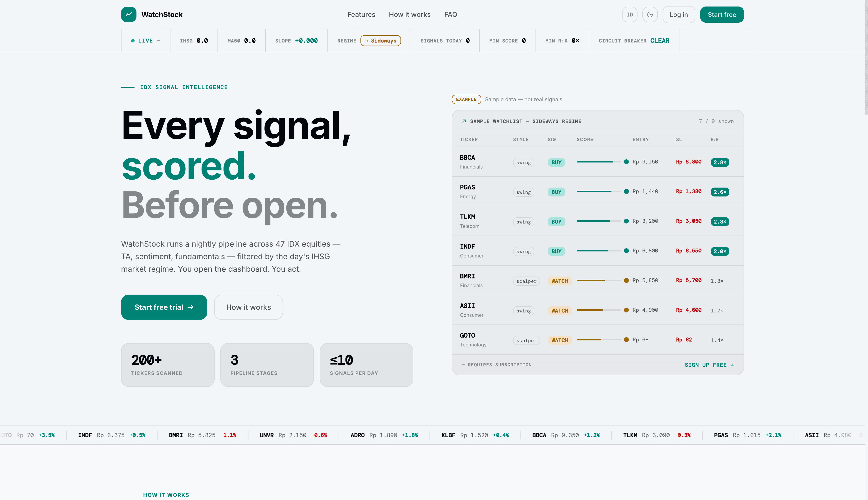
Task: Click the WATCH badge for GOTO
Action: 560,340
